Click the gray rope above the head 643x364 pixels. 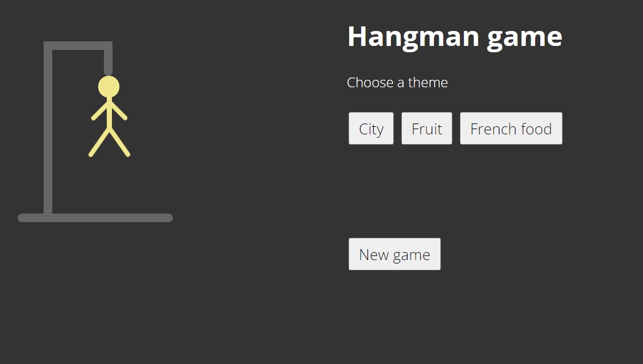108,62
